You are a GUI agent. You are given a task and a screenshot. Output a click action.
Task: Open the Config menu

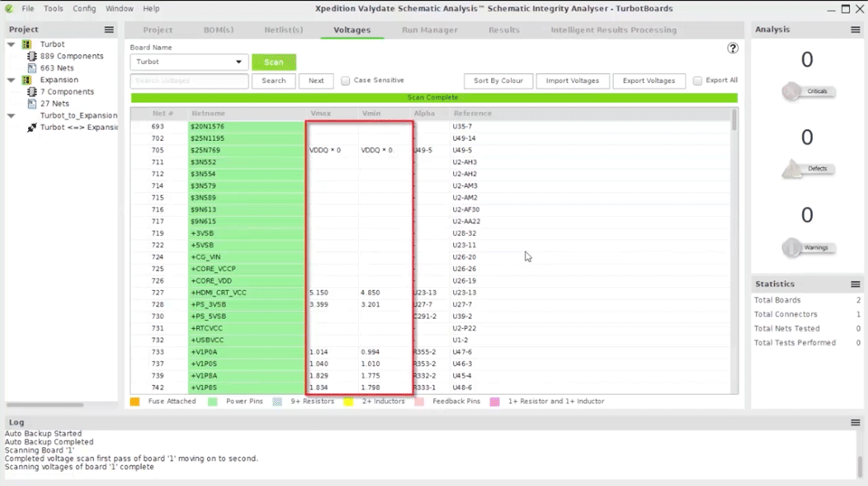pos(84,8)
